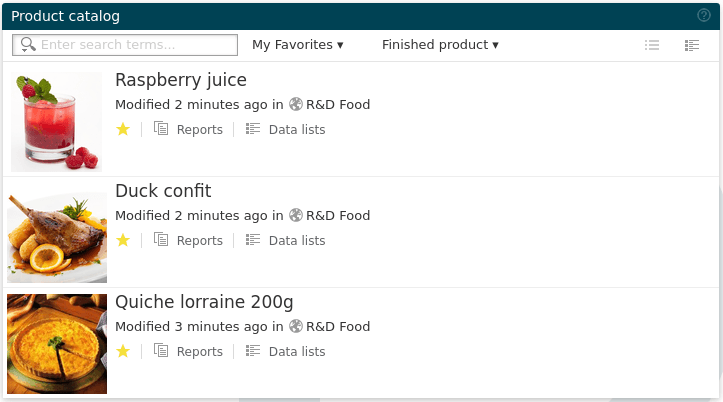Toggle the favorite star on Quiche lorraine 200g
The image size is (723, 402).
pyautogui.click(x=123, y=351)
